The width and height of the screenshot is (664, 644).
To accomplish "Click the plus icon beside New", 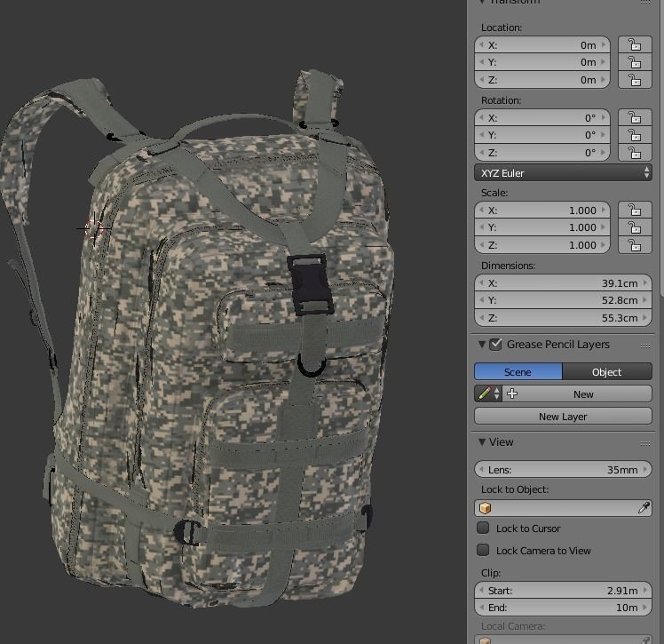I will tap(512, 394).
